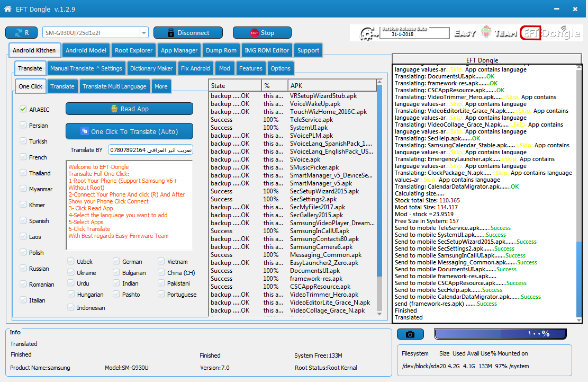Select the SystemUI.apk row

click(x=293, y=128)
